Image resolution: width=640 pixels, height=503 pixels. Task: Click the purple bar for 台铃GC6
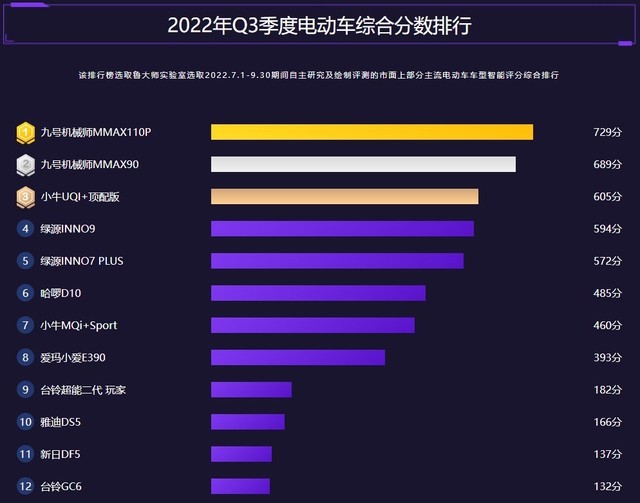click(x=240, y=486)
